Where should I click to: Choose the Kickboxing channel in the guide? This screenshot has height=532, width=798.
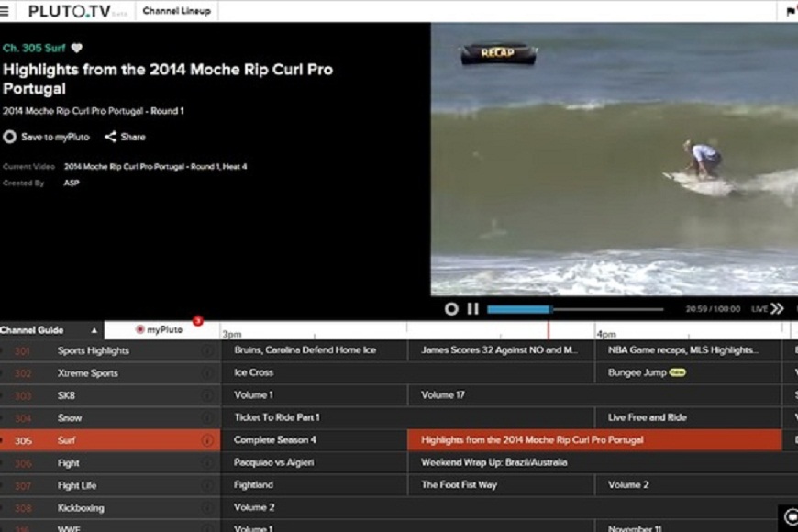coord(81,508)
